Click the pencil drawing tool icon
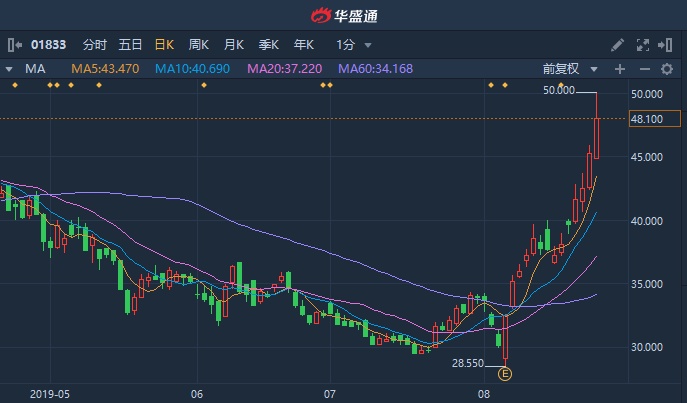The height and width of the screenshot is (403, 687). pyautogui.click(x=617, y=45)
